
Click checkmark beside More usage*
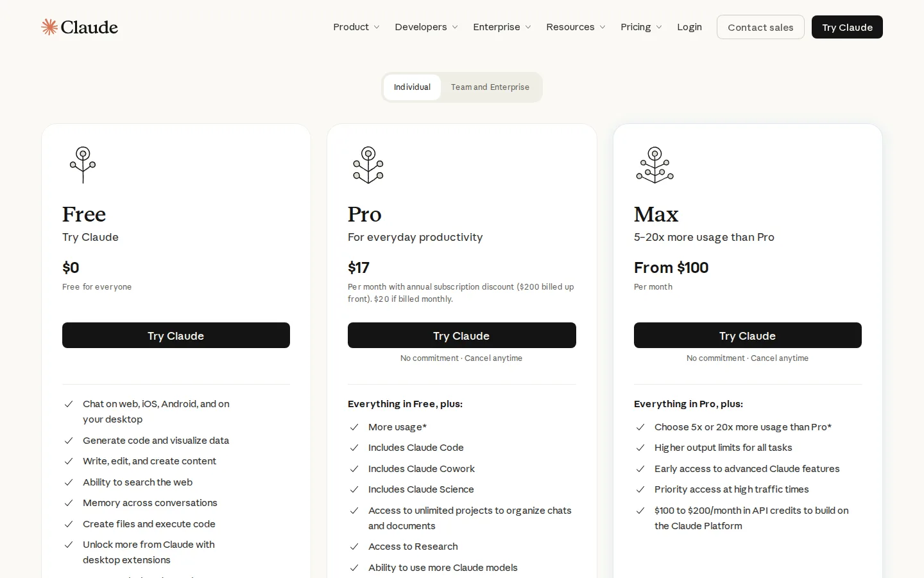pyautogui.click(x=354, y=427)
